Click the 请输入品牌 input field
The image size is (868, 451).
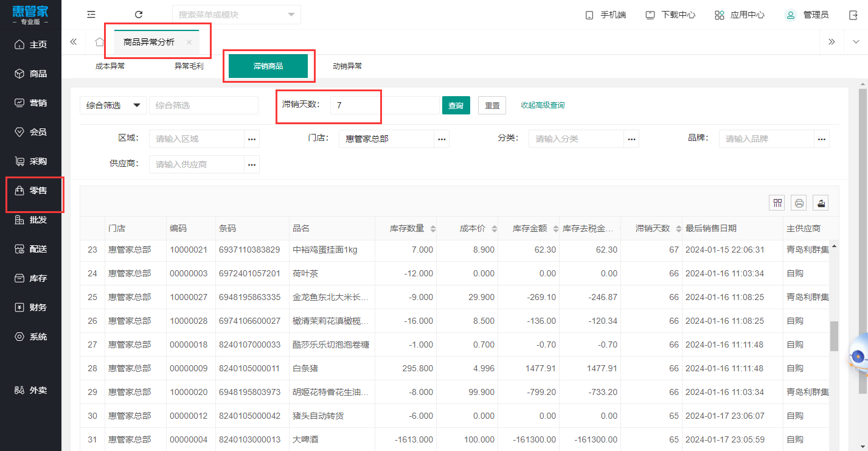[767, 139]
